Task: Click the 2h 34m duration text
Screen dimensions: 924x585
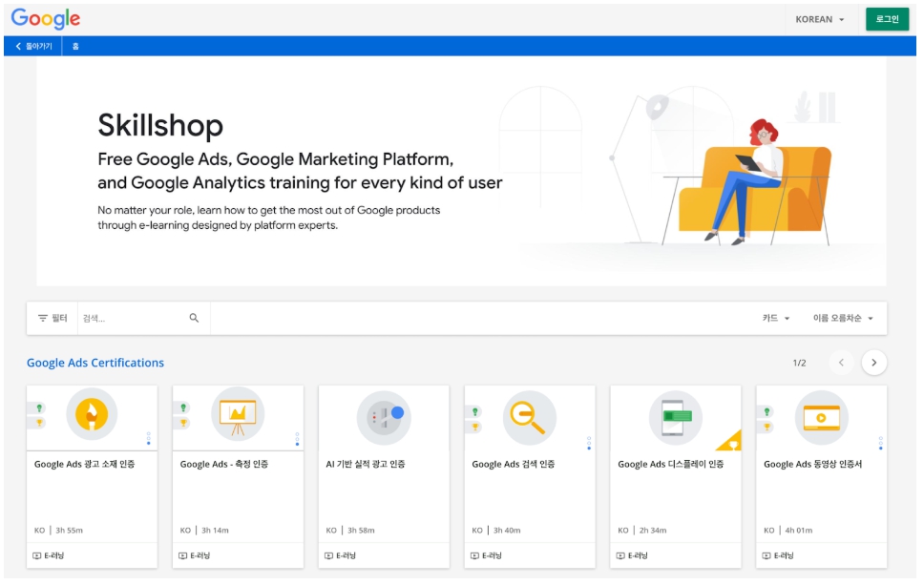Action: click(653, 531)
